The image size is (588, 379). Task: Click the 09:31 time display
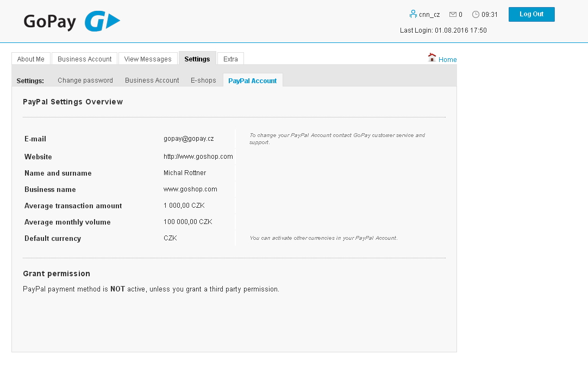click(490, 15)
